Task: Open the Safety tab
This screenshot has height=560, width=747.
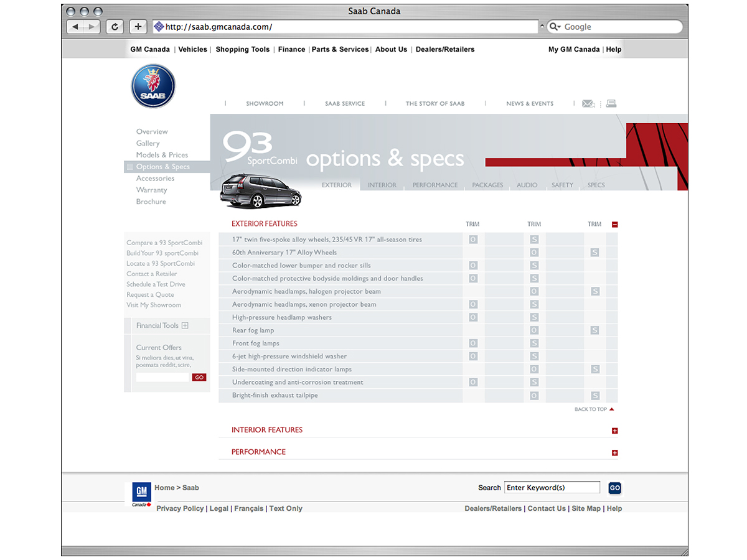Action: (x=562, y=185)
